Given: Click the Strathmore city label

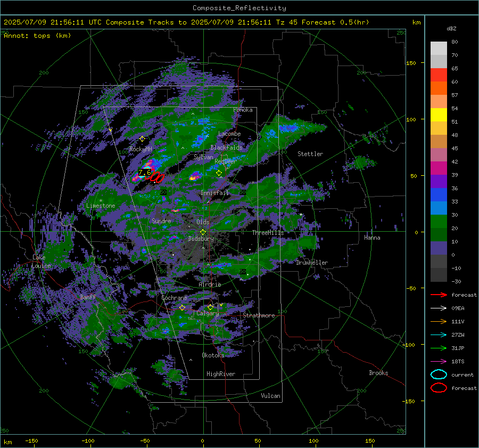Looking at the screenshot, I should pos(259,315).
